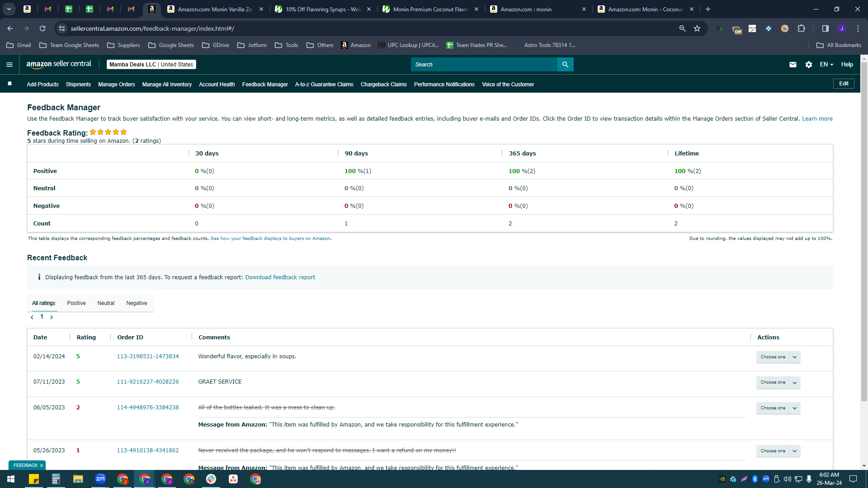The height and width of the screenshot is (488, 868).
Task: Open Sticky Notes from taskbar
Action: pyautogui.click(x=34, y=479)
